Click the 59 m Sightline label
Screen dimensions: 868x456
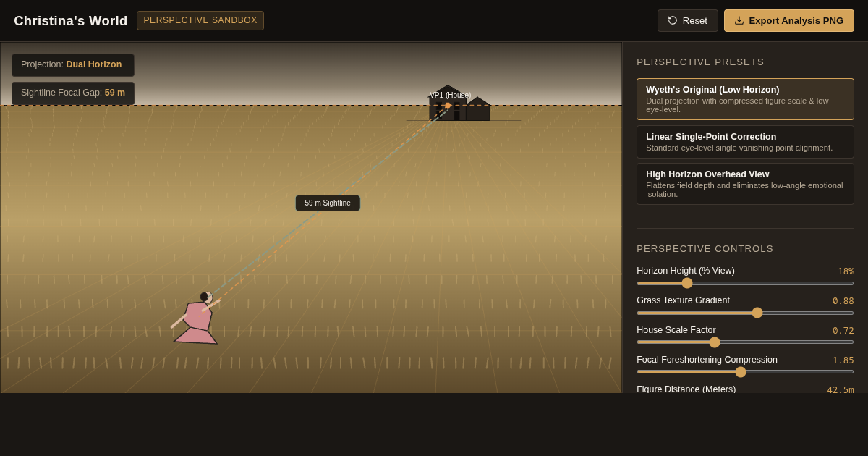(x=328, y=203)
